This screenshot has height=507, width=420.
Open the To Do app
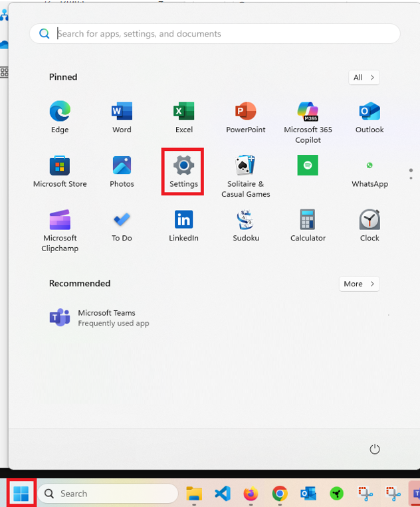pos(122,226)
